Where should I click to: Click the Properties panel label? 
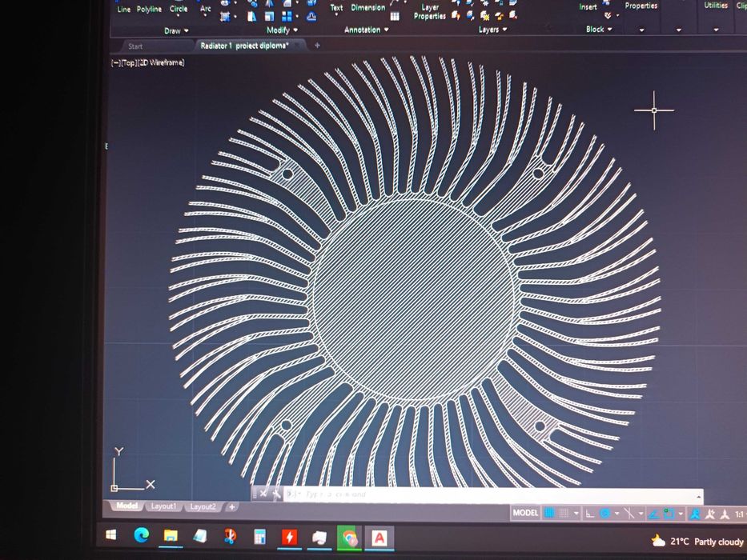point(641,6)
